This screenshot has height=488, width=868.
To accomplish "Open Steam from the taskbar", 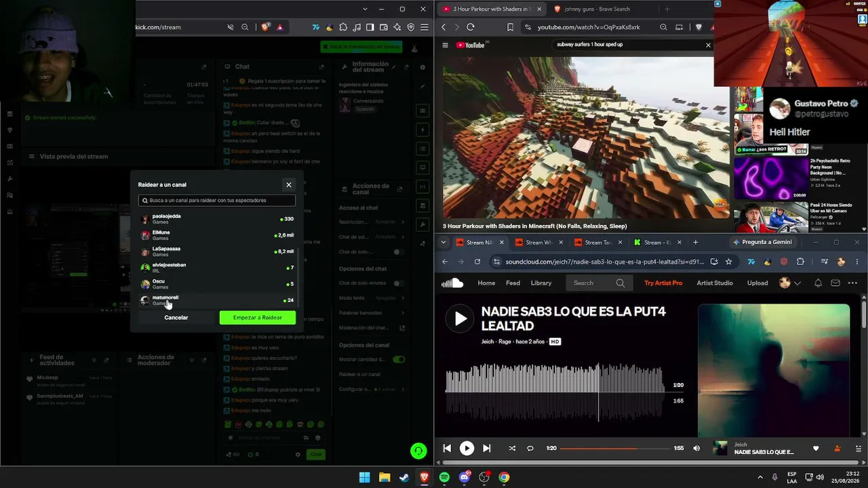I will (404, 477).
